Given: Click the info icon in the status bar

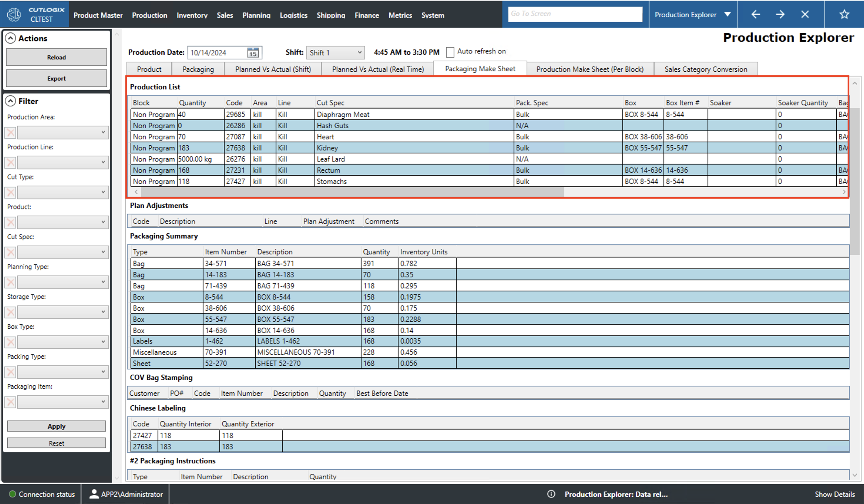Looking at the screenshot, I should [x=551, y=494].
